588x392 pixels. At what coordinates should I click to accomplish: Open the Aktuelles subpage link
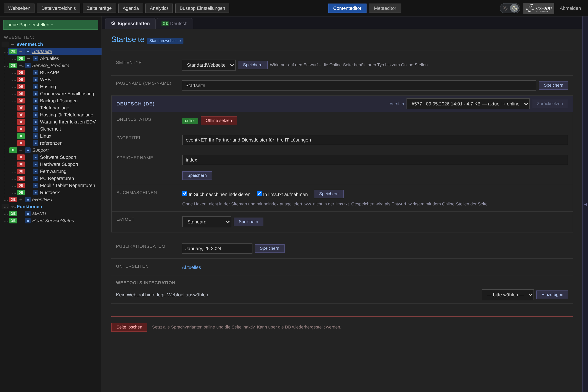[191, 267]
